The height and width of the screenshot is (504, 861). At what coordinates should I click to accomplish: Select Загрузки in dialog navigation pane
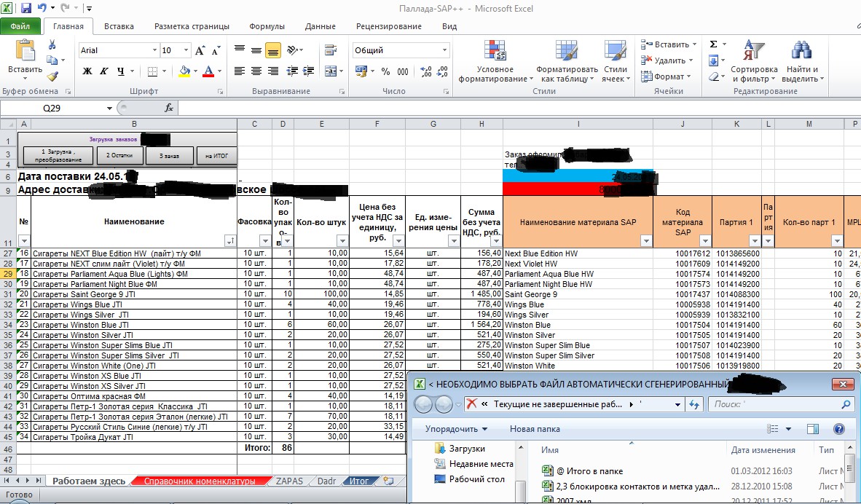(460, 449)
